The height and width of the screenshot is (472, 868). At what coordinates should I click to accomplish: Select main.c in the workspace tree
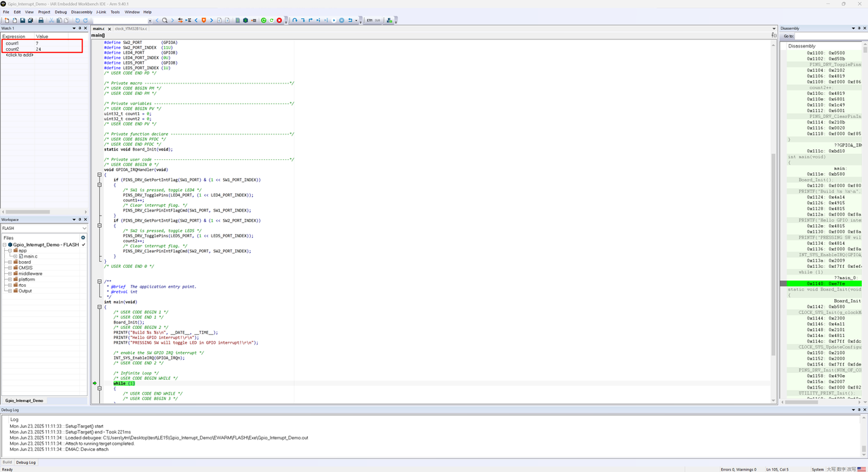[x=31, y=256]
